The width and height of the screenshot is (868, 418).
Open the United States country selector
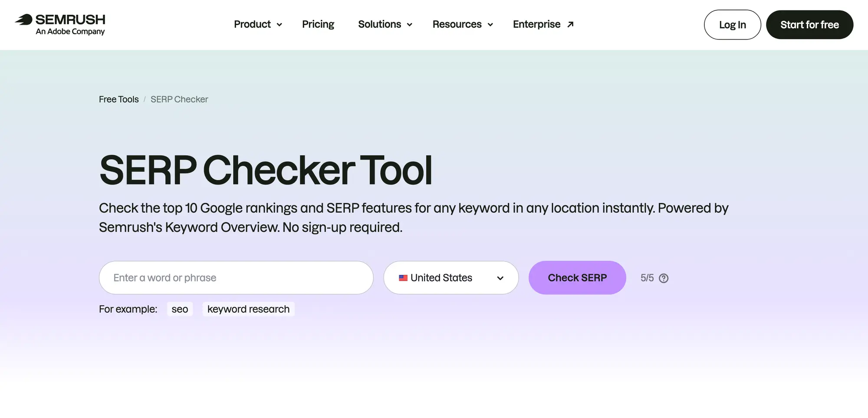(451, 278)
